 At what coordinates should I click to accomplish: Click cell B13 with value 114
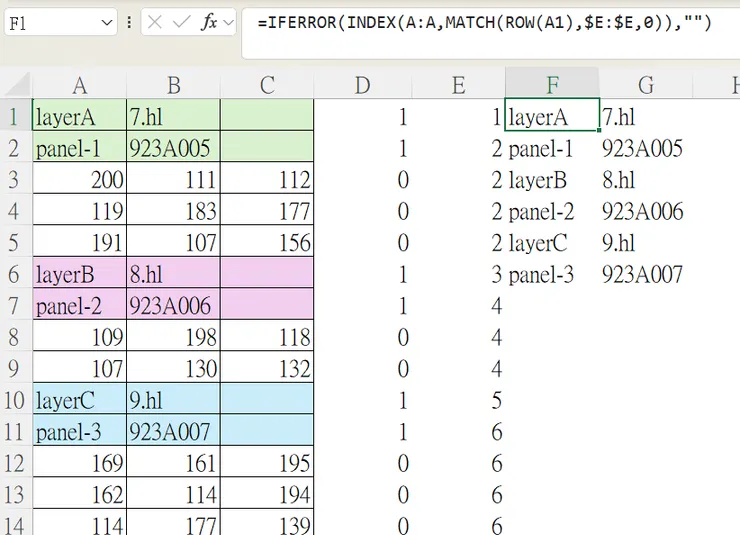[x=173, y=493]
